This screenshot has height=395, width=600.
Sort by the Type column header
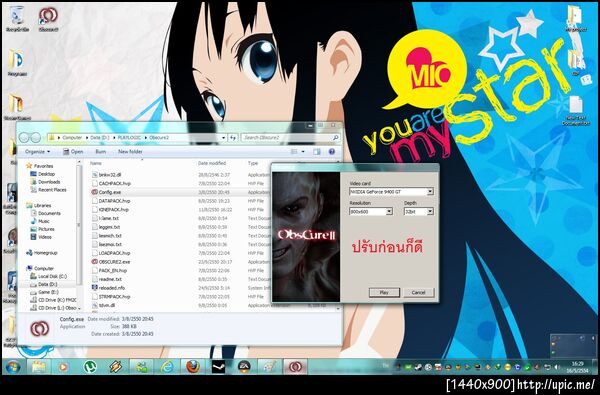(253, 163)
